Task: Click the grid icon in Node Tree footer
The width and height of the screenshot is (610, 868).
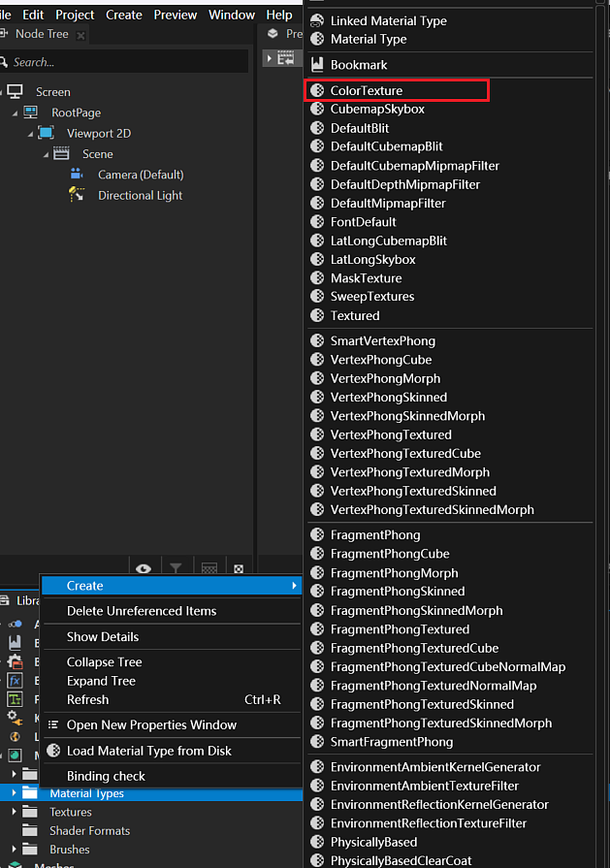Action: (209, 568)
